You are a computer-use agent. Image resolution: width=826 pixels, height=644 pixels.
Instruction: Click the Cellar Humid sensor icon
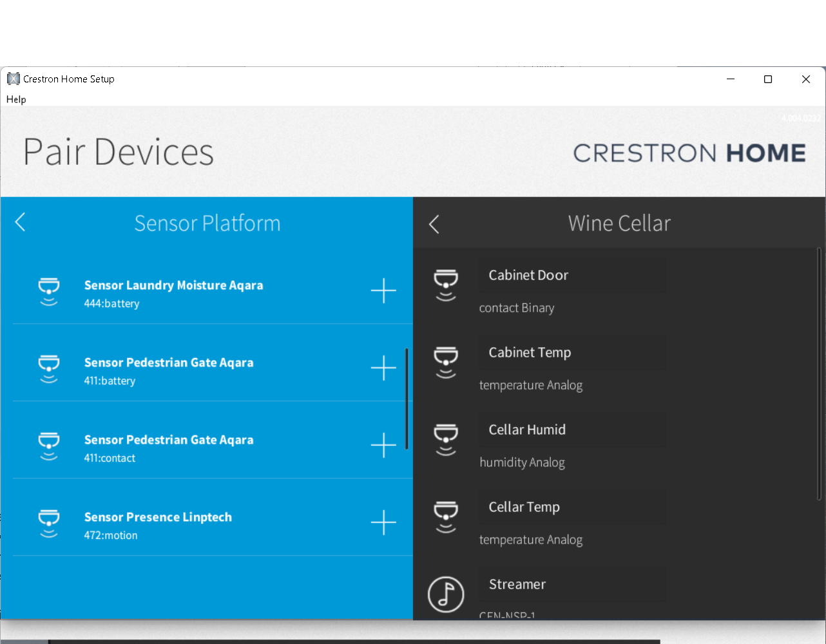coord(446,440)
